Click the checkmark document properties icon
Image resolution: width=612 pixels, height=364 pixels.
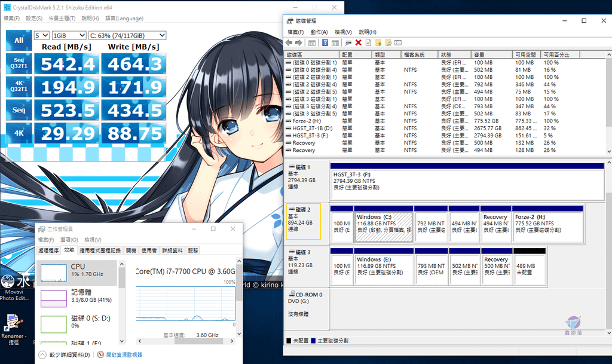(x=368, y=42)
